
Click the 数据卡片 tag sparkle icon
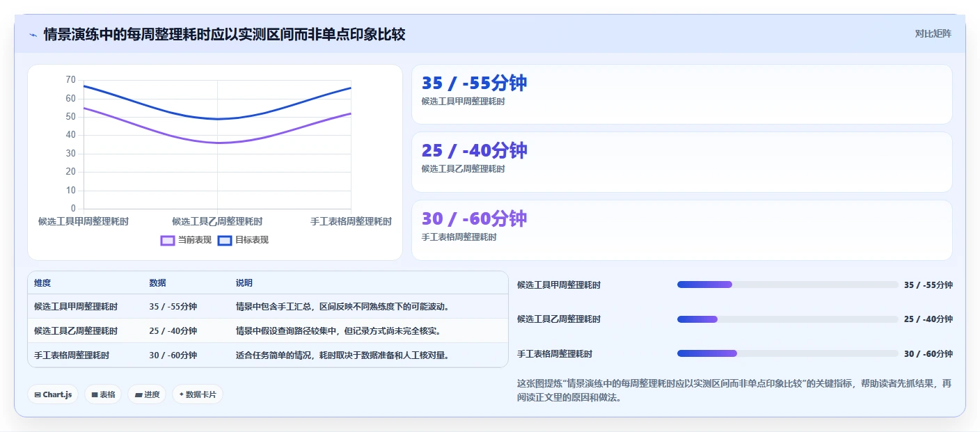click(181, 394)
